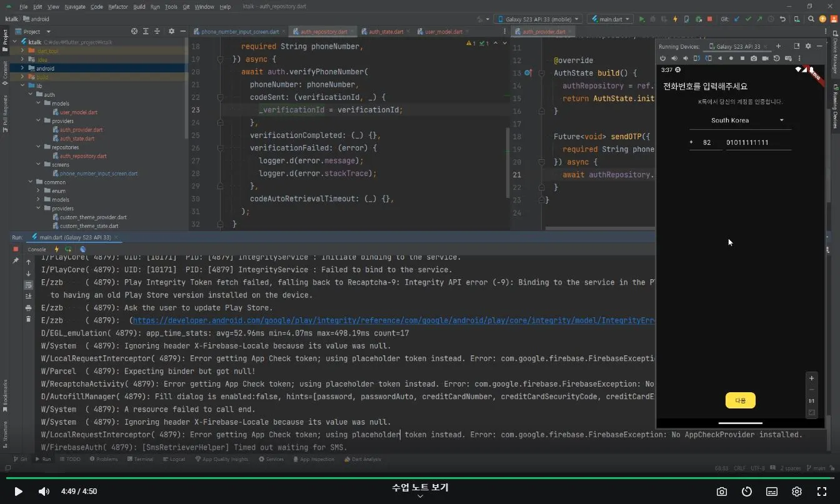Open Flutter DevTools icon in Console toolbar

tap(82, 249)
